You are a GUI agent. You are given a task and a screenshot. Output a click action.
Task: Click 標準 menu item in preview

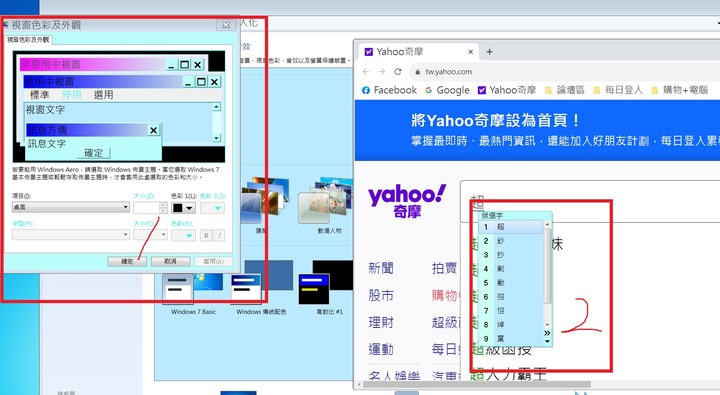pos(39,95)
